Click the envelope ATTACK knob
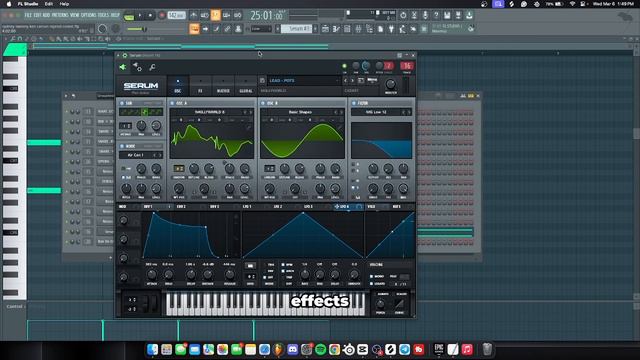This screenshot has height=360, width=640. [151, 275]
